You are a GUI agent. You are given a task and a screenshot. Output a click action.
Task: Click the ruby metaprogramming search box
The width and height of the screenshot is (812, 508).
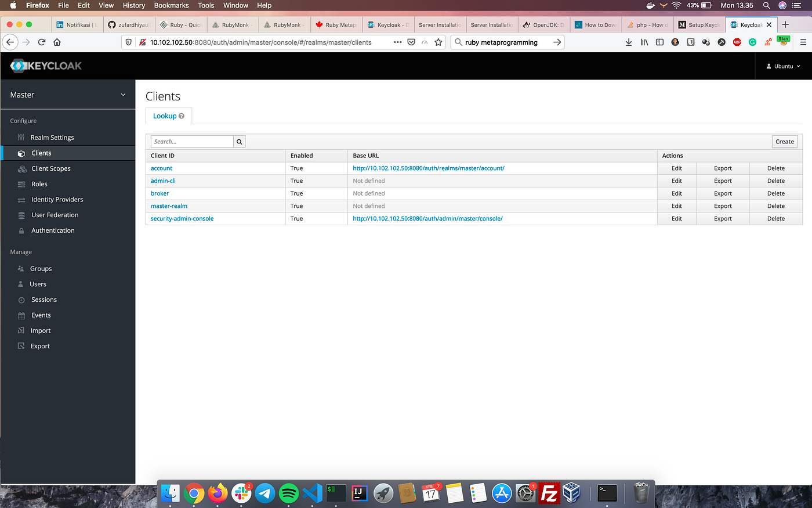507,42
